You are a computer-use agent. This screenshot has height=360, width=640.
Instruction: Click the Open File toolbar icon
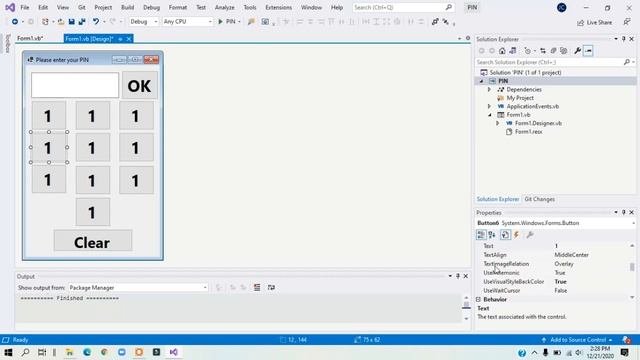(61, 22)
